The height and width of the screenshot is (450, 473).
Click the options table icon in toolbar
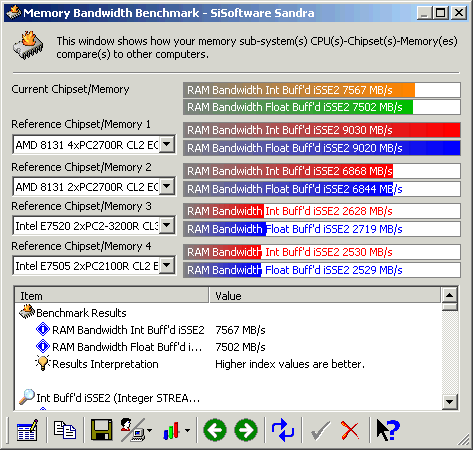[x=27, y=430]
